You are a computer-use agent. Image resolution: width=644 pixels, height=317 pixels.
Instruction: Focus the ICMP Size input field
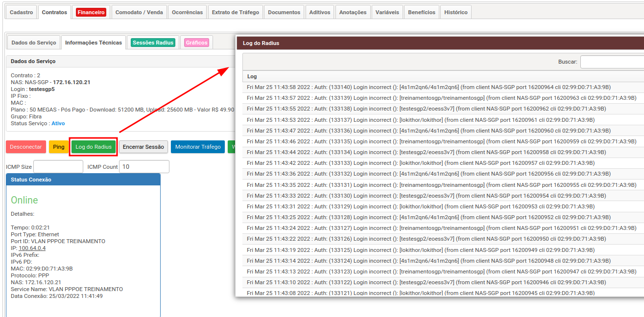coord(58,167)
